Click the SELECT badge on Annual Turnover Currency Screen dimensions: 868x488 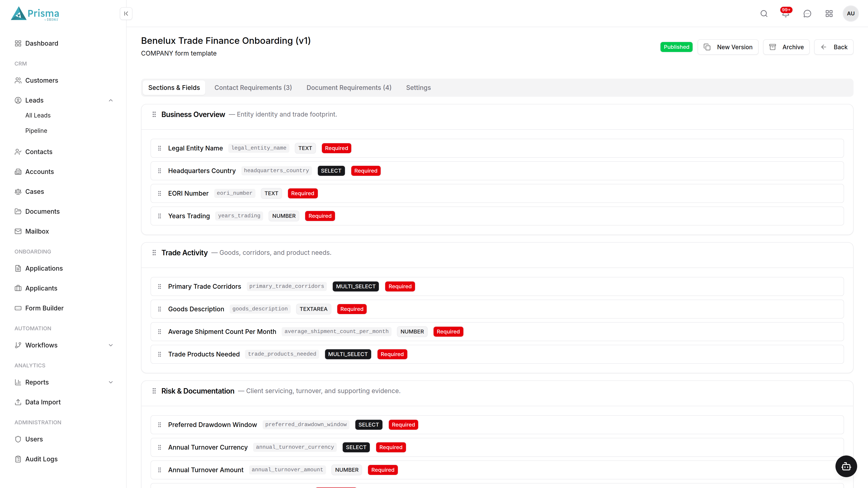point(356,447)
